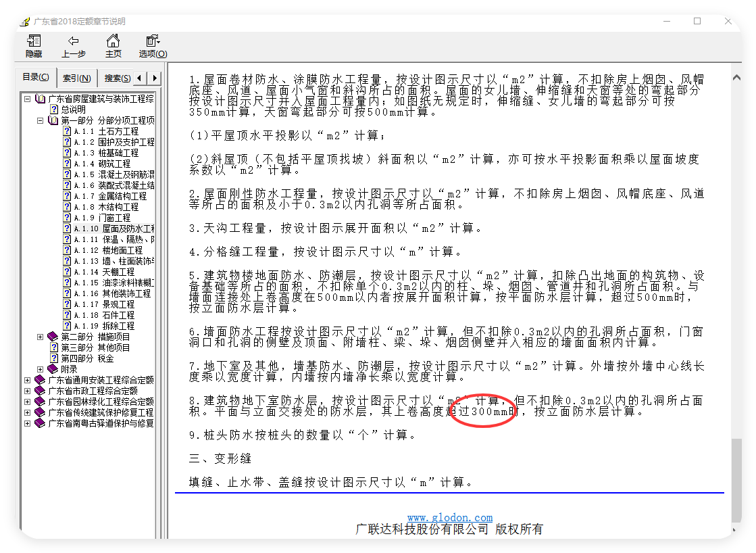Select A.1.6 装配式混凝土结构 topic
Image resolution: width=756 pixels, height=553 pixels.
click(114, 185)
